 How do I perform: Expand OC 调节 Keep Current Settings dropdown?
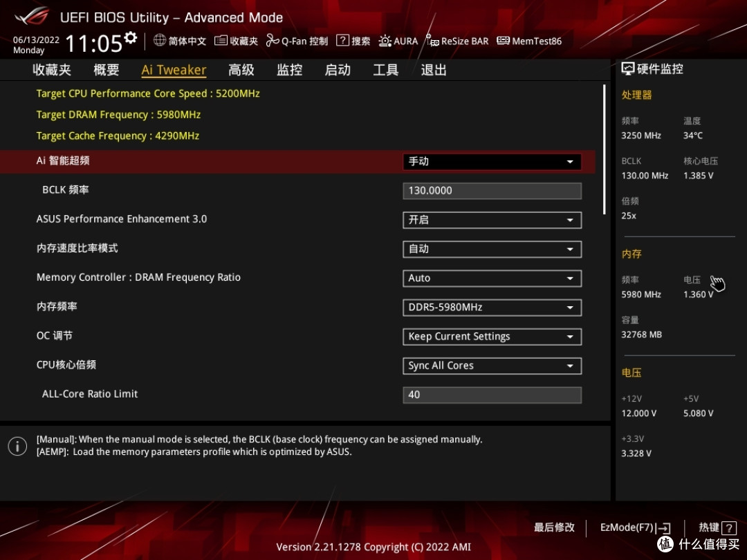click(492, 337)
